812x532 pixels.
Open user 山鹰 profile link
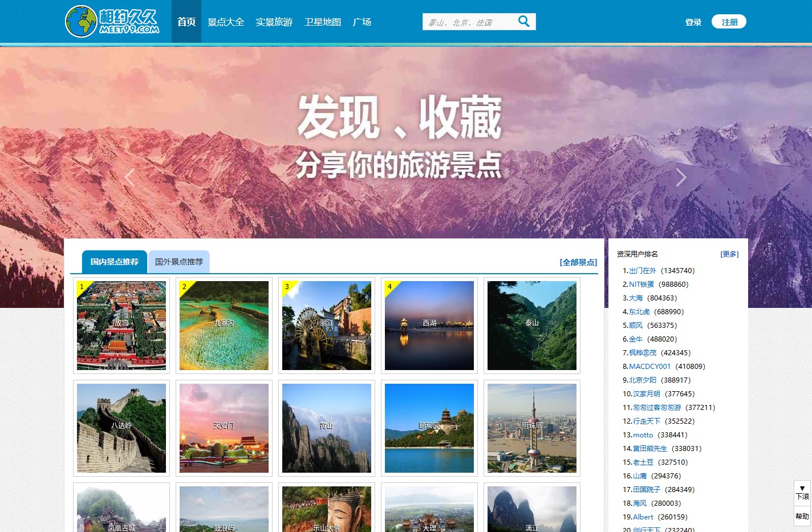pyautogui.click(x=640, y=476)
